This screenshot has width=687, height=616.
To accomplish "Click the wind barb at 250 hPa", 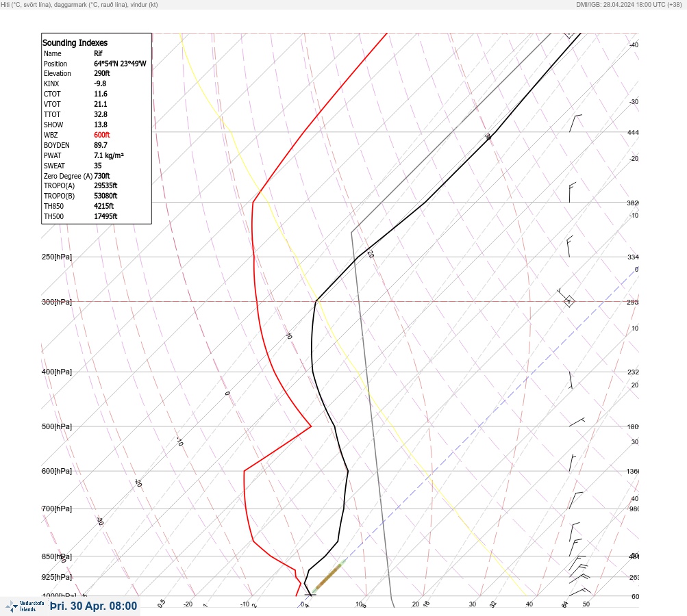I will pyautogui.click(x=570, y=246).
